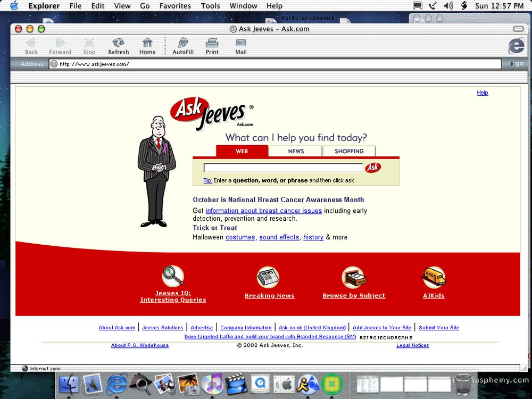The height and width of the screenshot is (399, 532).
Task: Launch iMovie clapperboard in the Dock
Action: pos(236,384)
